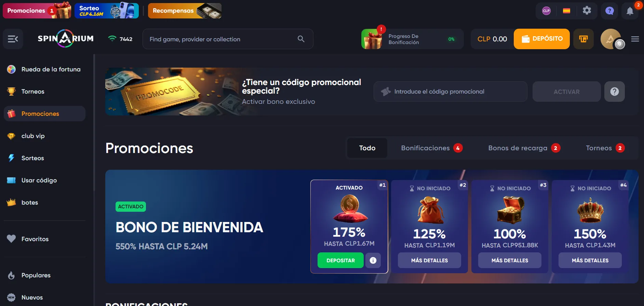Change language using Spanish flag icon
644x306 pixels.
click(566, 11)
